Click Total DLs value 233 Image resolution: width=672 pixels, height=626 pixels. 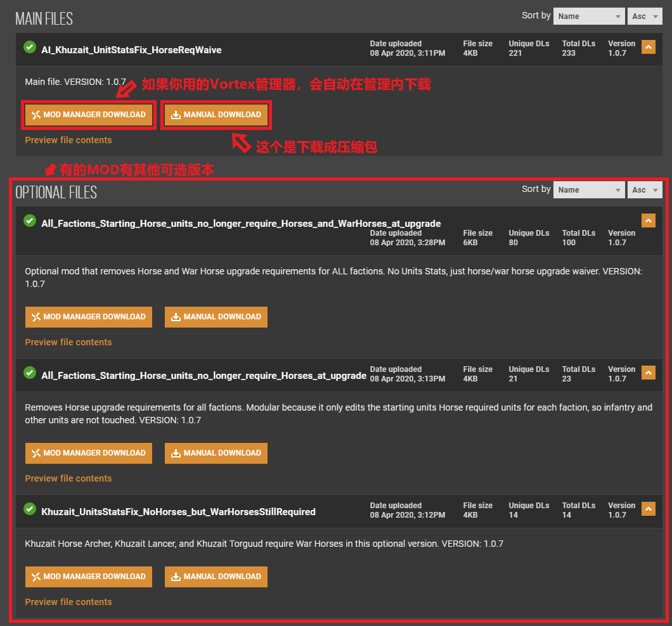(x=569, y=53)
